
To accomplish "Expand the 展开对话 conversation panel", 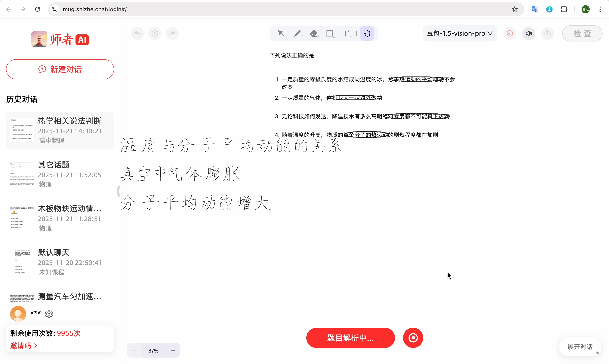I will click(580, 346).
